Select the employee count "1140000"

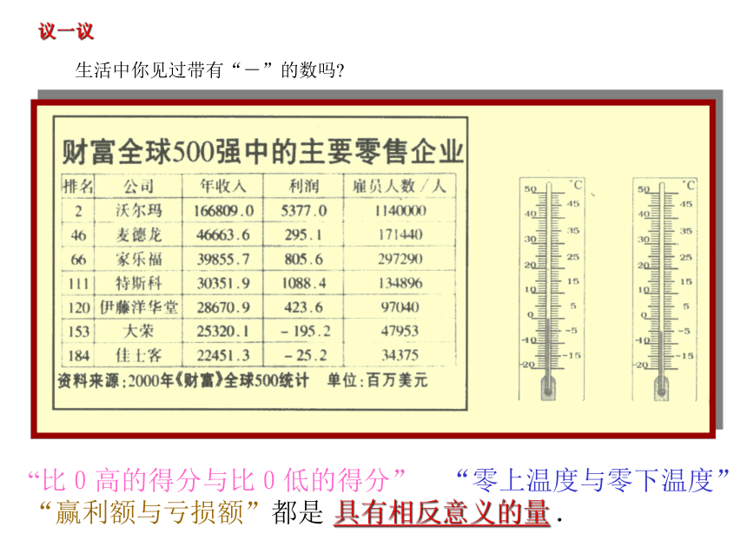pos(400,210)
